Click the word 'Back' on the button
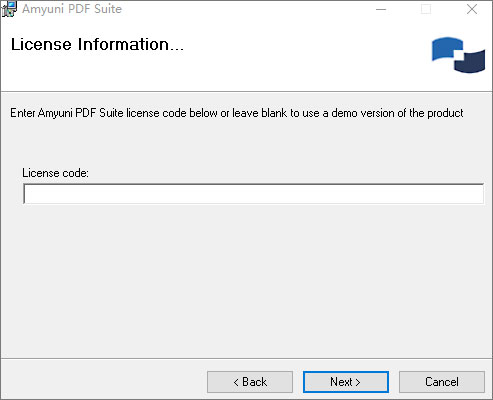This screenshot has height=400, width=493. point(255,382)
